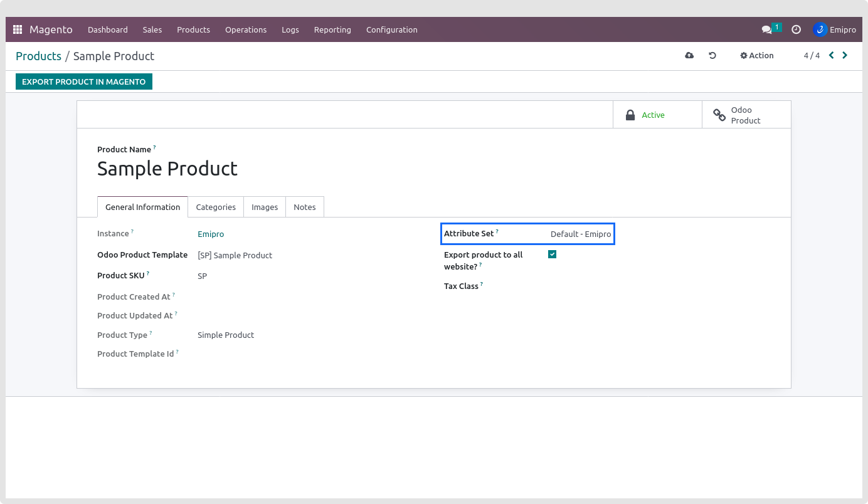Open the chat messages icon
The width and height of the screenshot is (868, 504).
[x=766, y=29]
